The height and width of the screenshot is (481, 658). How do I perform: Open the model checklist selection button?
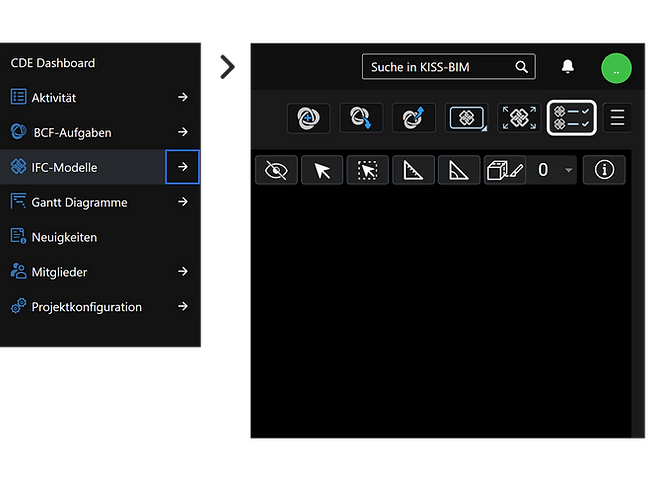[x=572, y=118]
